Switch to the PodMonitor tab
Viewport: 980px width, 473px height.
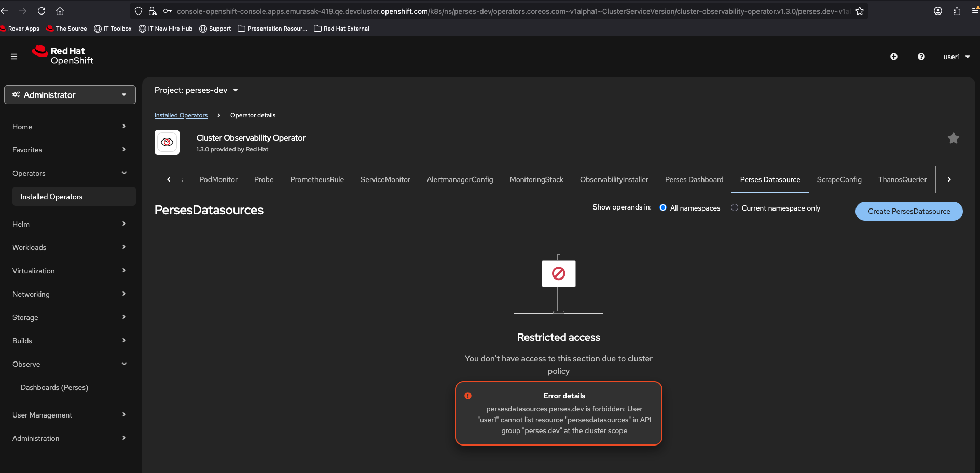click(218, 179)
